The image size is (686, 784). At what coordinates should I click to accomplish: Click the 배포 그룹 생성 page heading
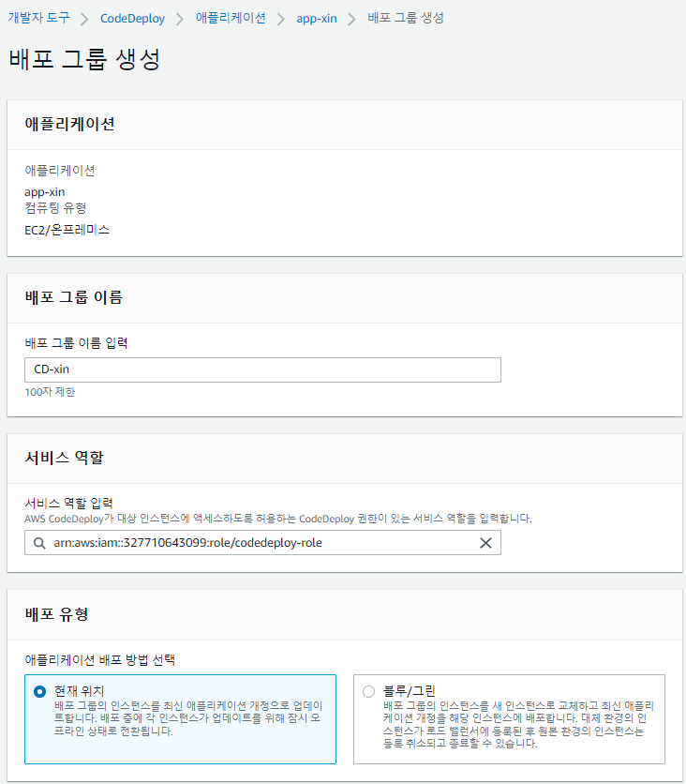point(84,59)
